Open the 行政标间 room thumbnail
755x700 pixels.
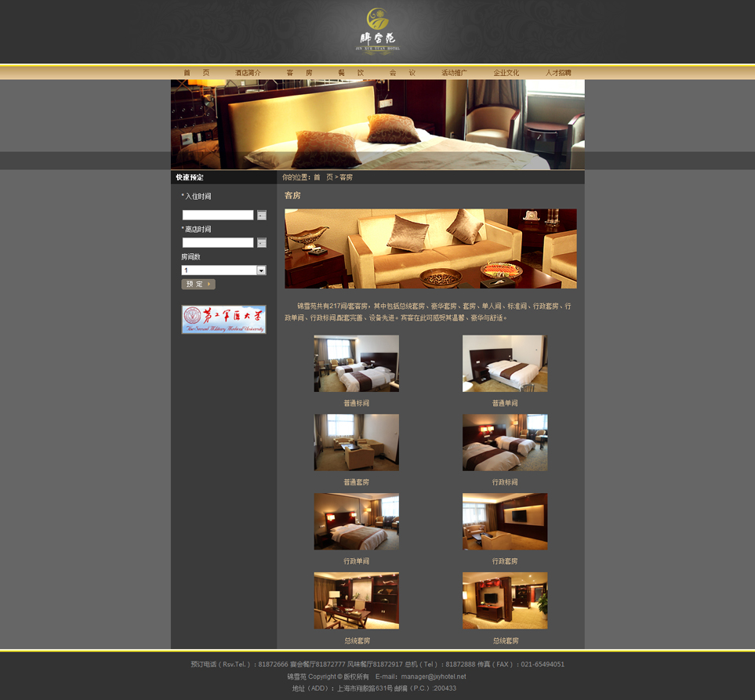[505, 442]
